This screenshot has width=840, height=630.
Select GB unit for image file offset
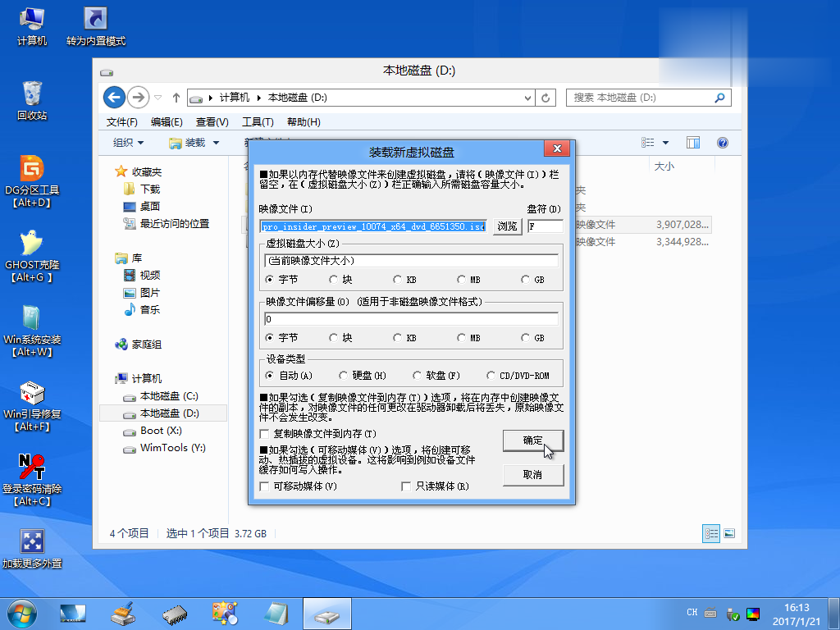tap(533, 338)
